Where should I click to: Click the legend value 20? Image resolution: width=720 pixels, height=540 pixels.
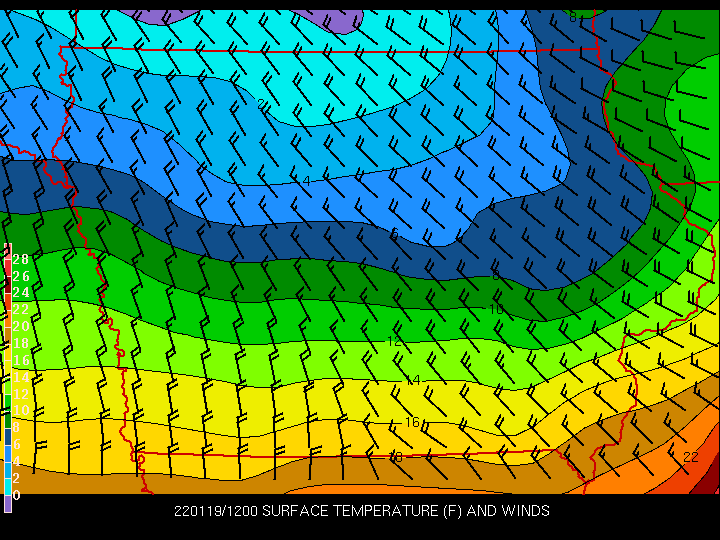(x=21, y=326)
